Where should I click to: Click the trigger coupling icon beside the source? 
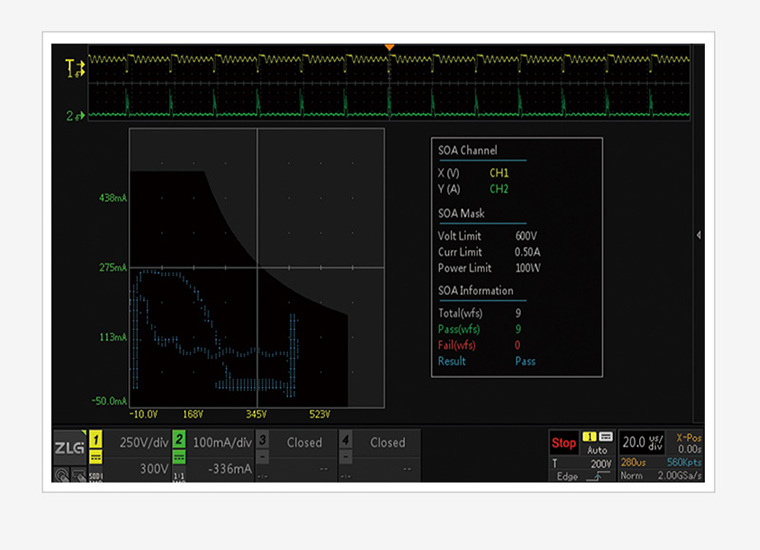pyautogui.click(x=606, y=437)
